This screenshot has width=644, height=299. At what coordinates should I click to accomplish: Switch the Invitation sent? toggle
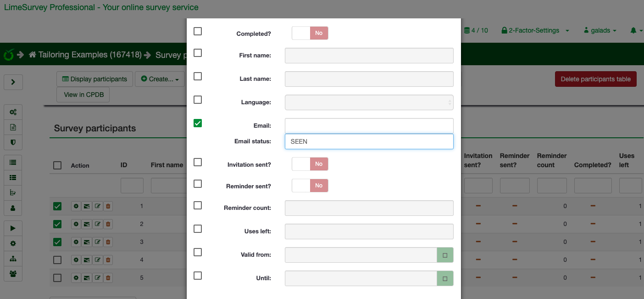pyautogui.click(x=310, y=164)
